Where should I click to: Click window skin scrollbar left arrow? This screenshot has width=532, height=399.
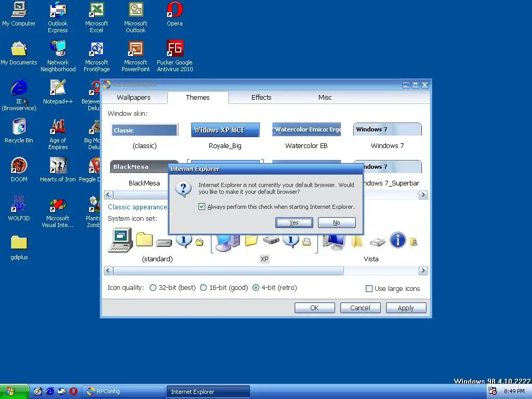pos(109,195)
